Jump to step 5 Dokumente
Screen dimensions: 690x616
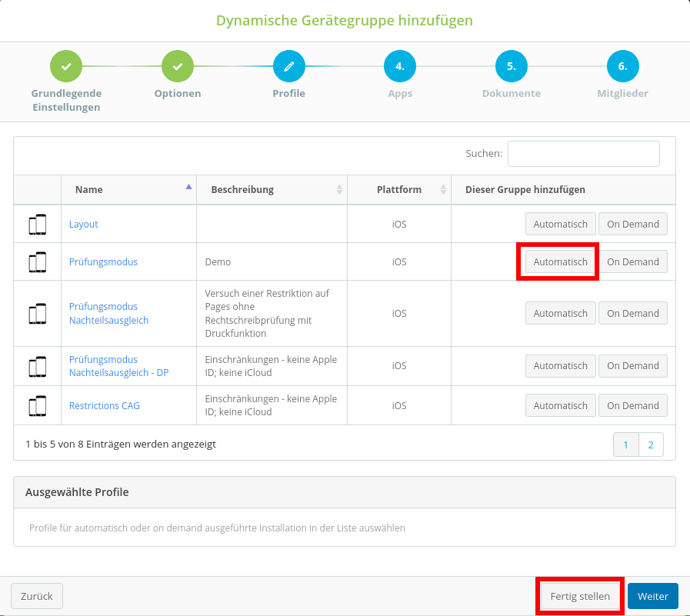(511, 67)
